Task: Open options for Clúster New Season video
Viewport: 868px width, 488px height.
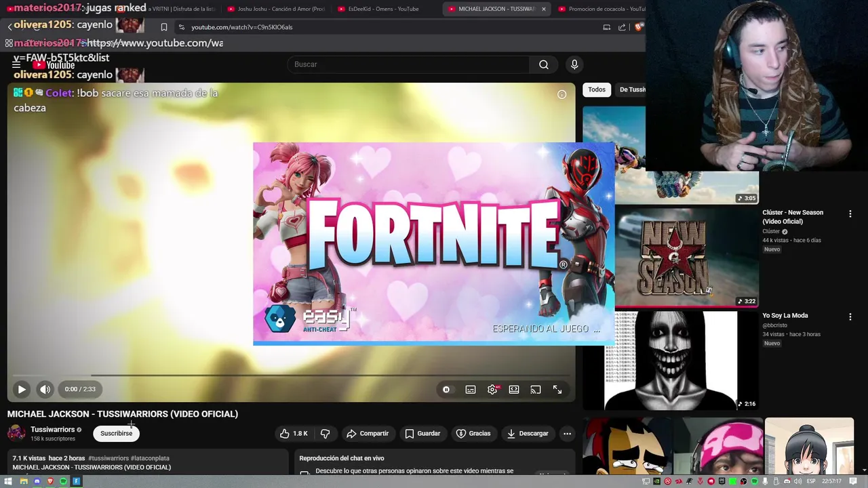Action: point(850,213)
